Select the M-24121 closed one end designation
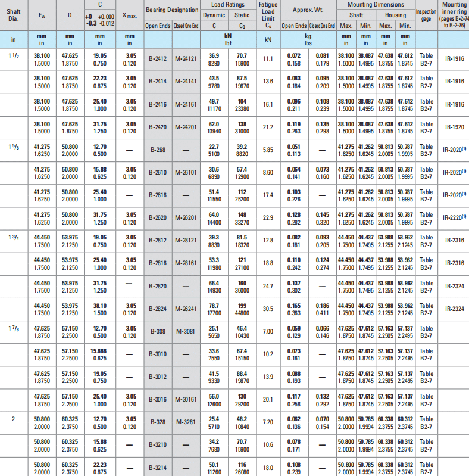This screenshot has height=476, width=469. [186, 58]
